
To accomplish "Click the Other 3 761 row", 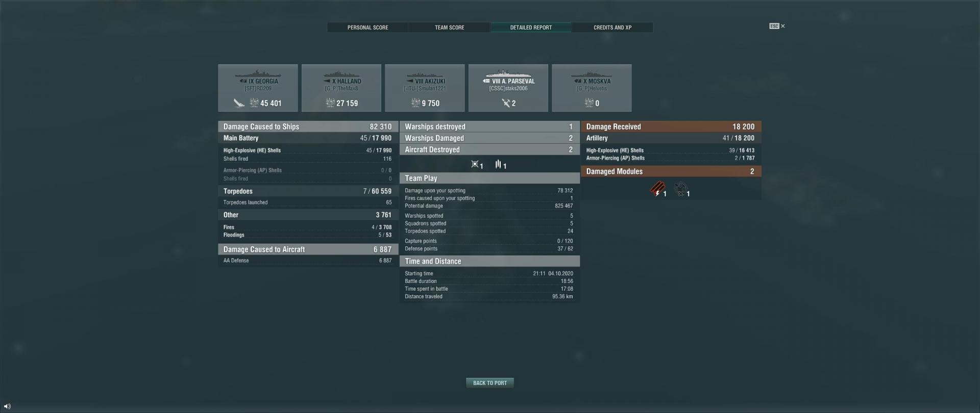I will click(308, 215).
